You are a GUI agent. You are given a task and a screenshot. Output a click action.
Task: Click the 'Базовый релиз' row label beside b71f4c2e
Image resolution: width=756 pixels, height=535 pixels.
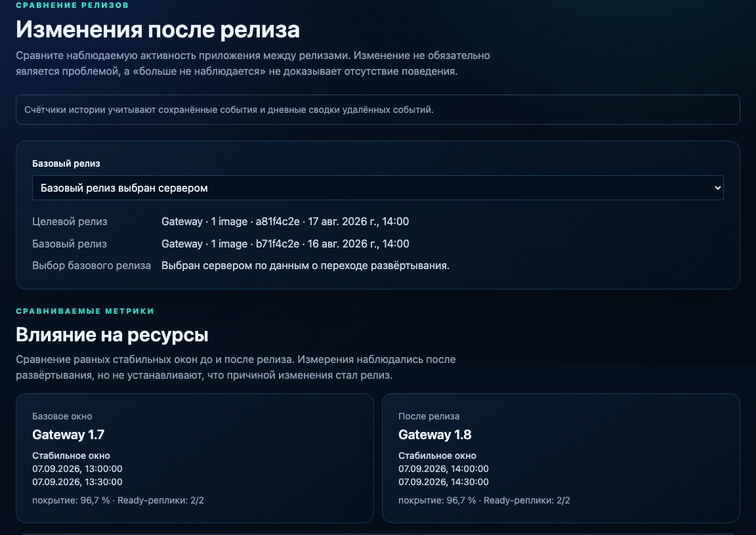pyautogui.click(x=70, y=244)
